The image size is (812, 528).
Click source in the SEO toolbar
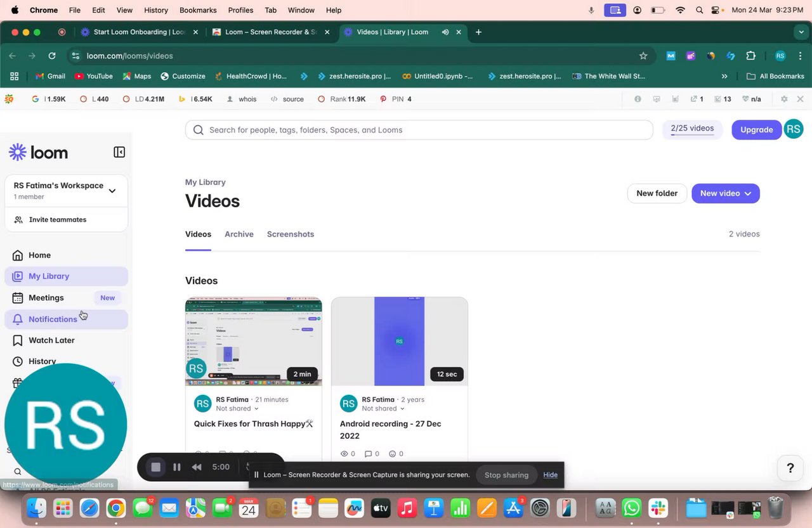point(287,99)
